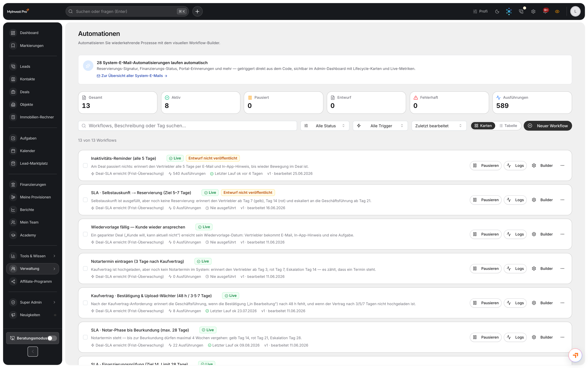
Task: Click the global search field
Action: (x=127, y=11)
